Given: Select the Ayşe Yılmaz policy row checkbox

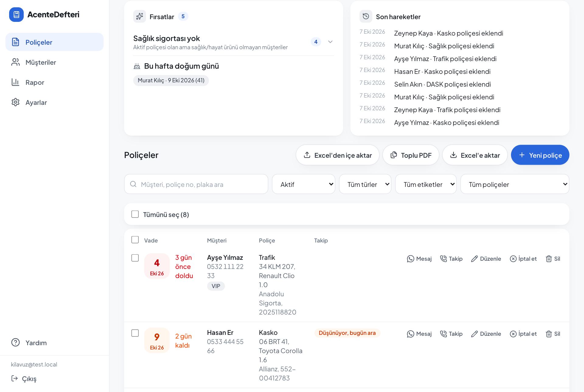Looking at the screenshot, I should pyautogui.click(x=135, y=258).
